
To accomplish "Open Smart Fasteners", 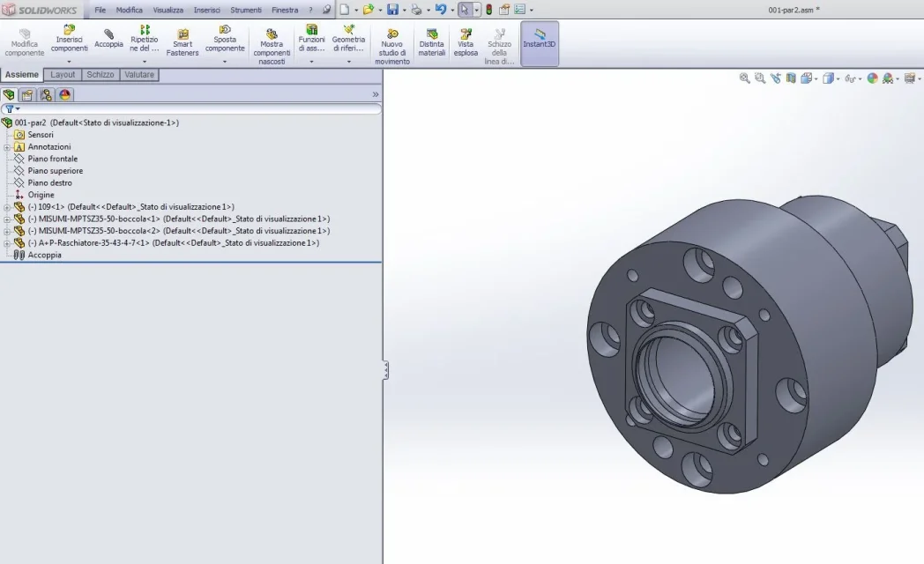I will click(x=183, y=42).
